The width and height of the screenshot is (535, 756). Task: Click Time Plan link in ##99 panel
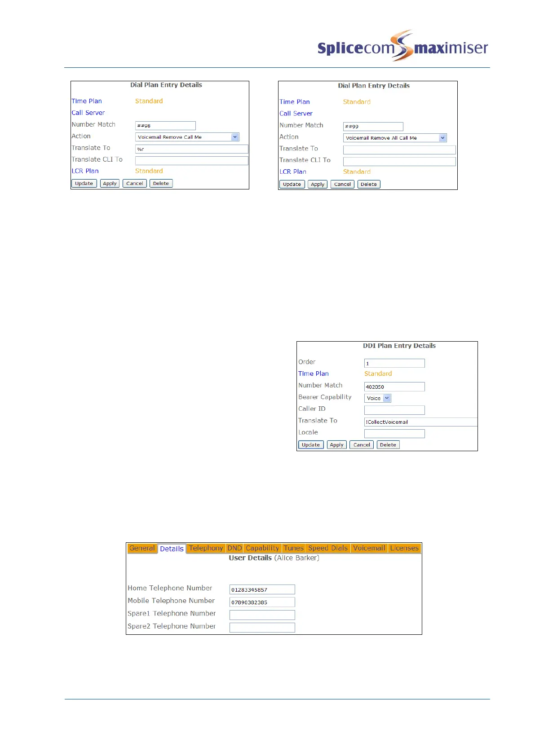[295, 102]
